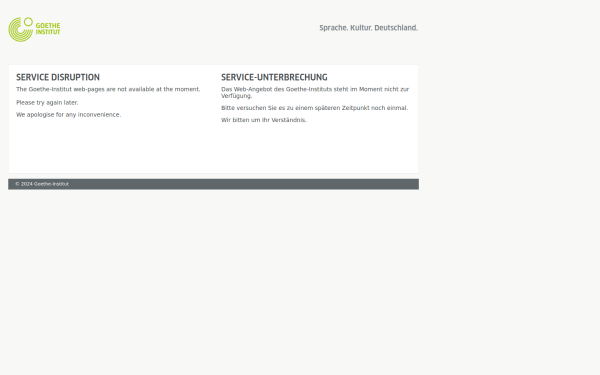Click the Goethe-Institut logo
The width and height of the screenshot is (600, 375).
pos(34,29)
